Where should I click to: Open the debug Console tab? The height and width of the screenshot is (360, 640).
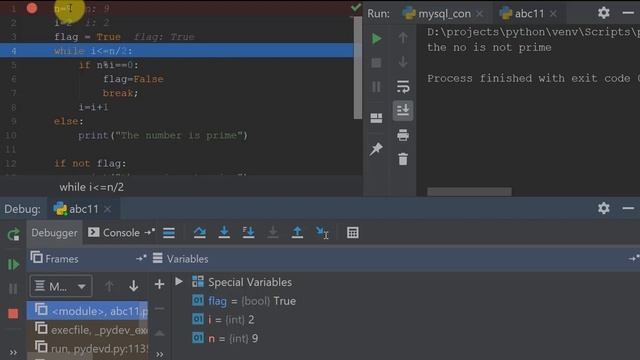[x=114, y=233]
